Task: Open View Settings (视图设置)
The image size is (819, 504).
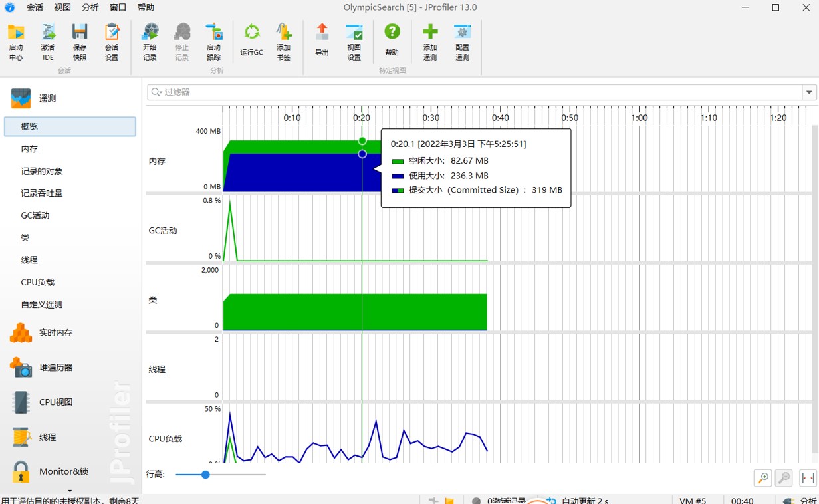Action: 354,42
